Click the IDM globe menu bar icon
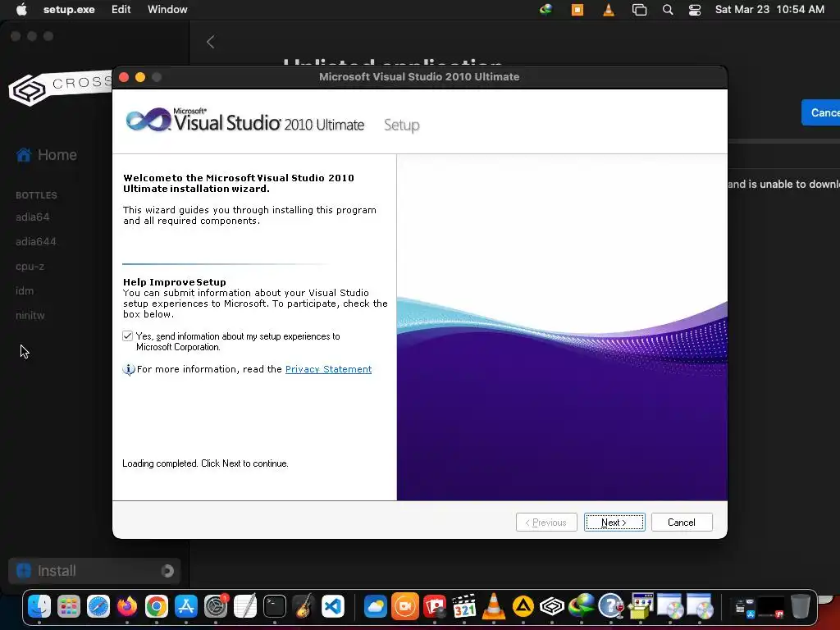 [x=546, y=9]
